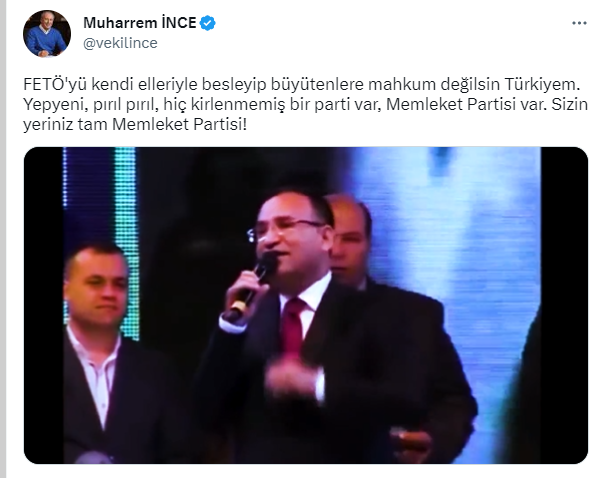This screenshot has height=478, width=603.
Task: Select the tweet line starting with FETÖ'yü
Action: pyautogui.click(x=301, y=84)
